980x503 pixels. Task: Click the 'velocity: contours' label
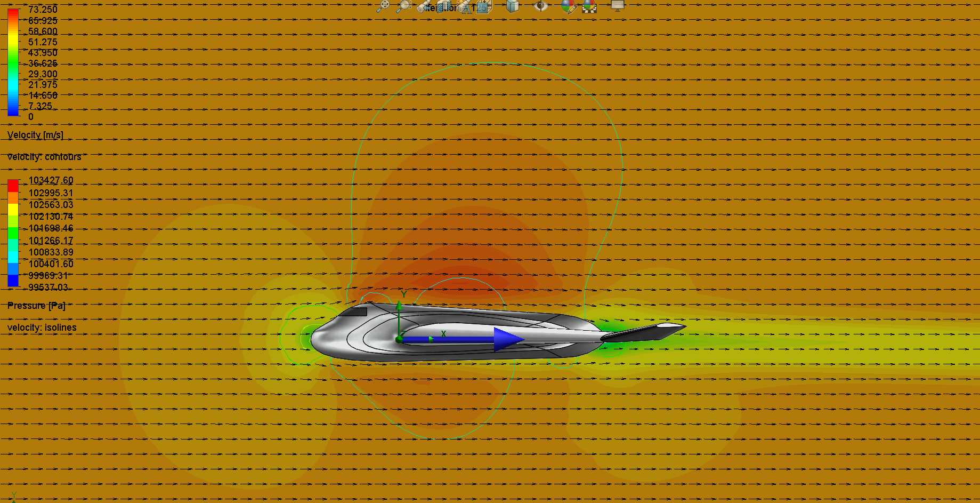44,157
